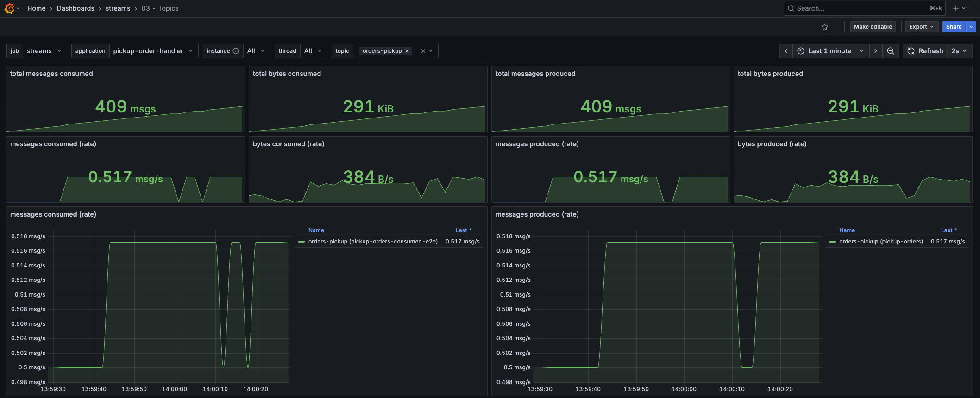Shift time range backward with left arrow

tap(786, 51)
